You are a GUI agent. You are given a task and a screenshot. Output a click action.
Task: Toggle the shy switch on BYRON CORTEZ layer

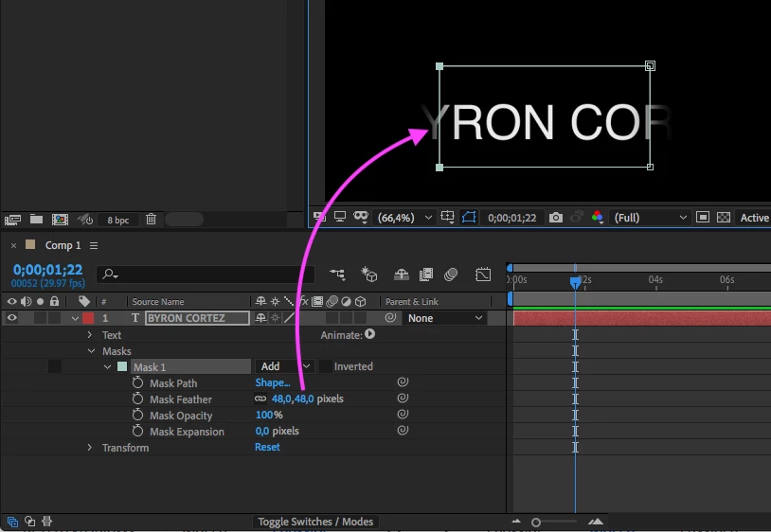(x=260, y=318)
